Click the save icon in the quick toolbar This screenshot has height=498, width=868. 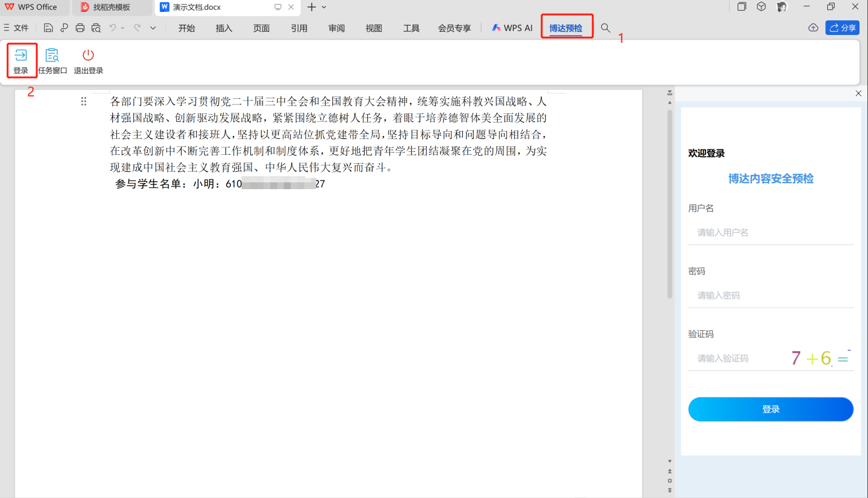tap(49, 28)
